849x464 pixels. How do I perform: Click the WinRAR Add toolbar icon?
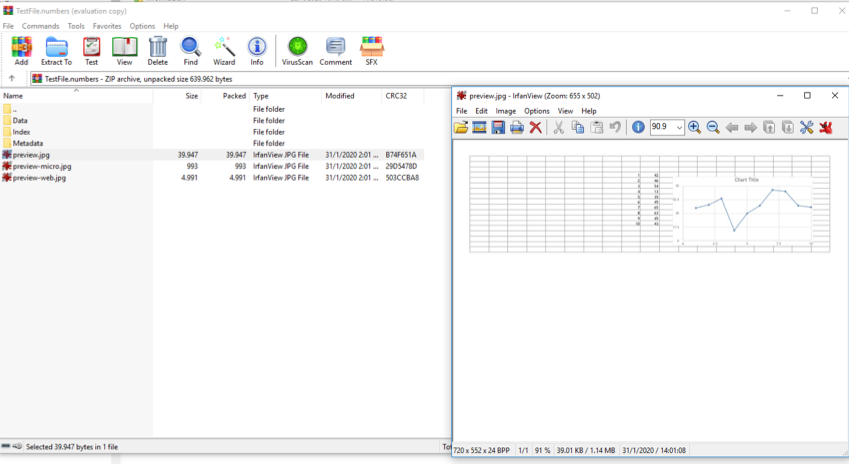click(x=21, y=51)
